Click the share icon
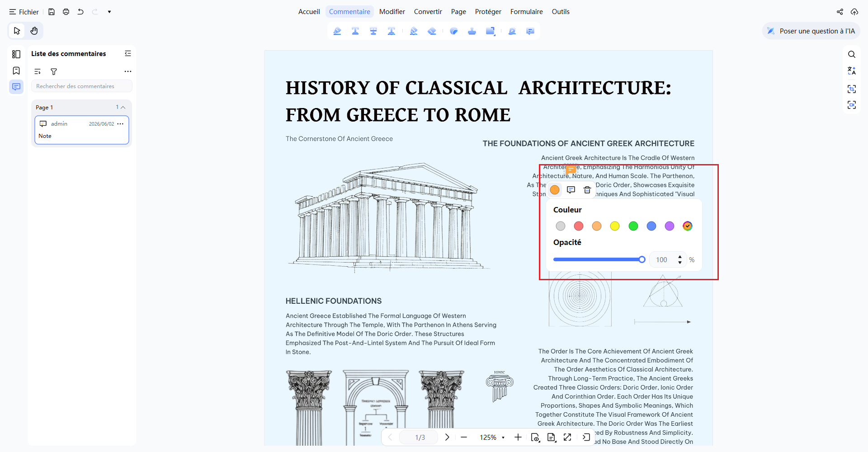868x452 pixels. pyautogui.click(x=840, y=12)
